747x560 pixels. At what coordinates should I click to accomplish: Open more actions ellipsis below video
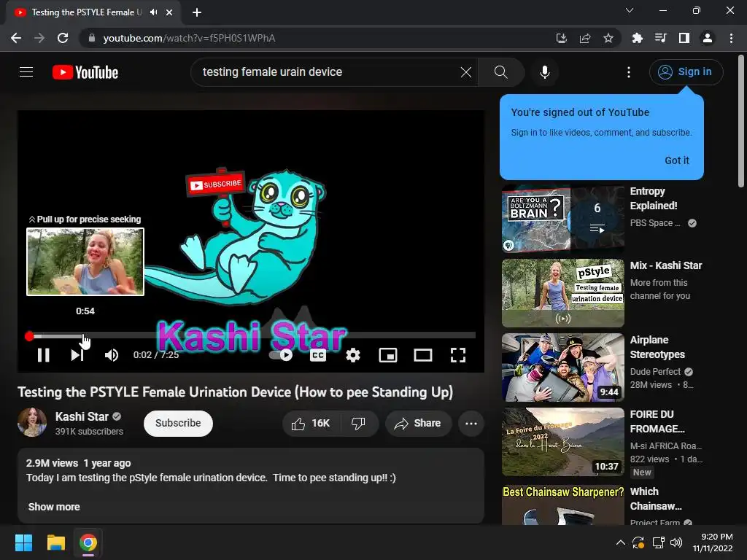click(x=471, y=424)
